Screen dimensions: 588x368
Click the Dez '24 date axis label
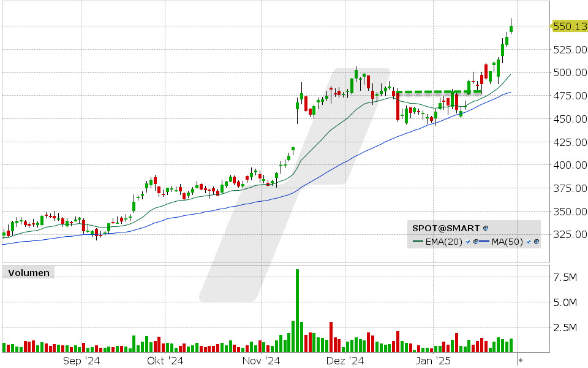(x=345, y=361)
